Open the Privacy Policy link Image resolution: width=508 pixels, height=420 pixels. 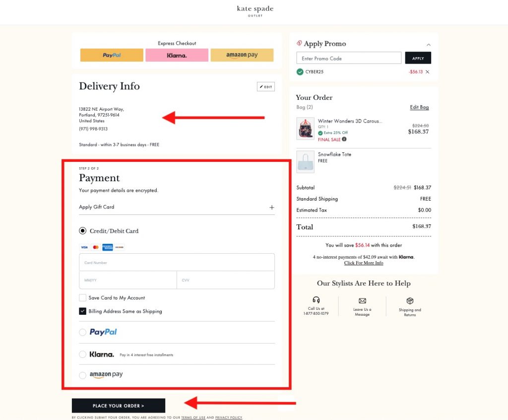[x=229, y=418]
